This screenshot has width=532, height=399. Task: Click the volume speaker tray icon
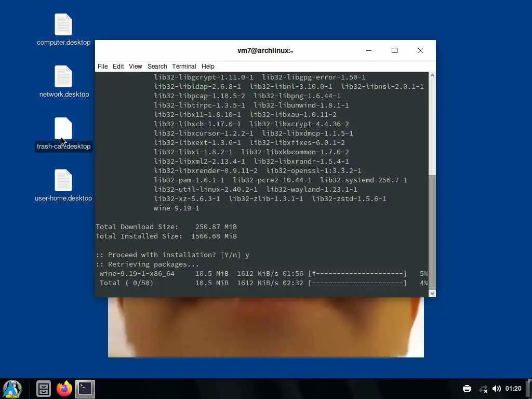point(497,389)
